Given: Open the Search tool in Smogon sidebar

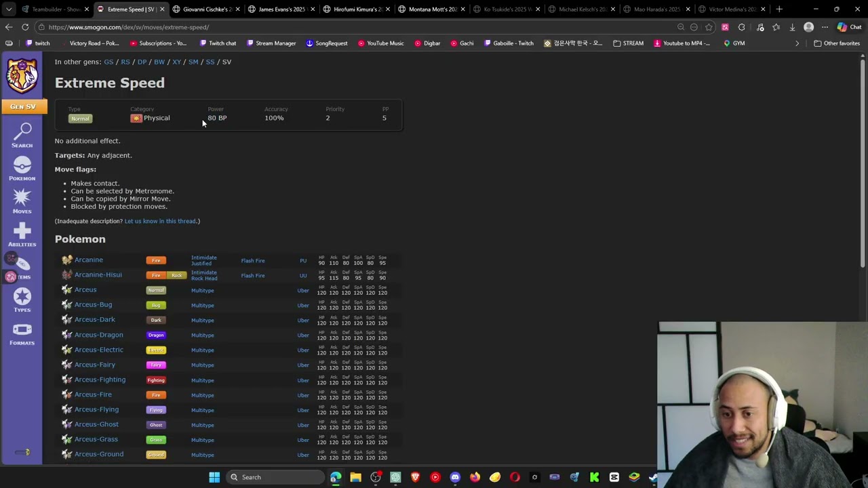Looking at the screenshot, I should tap(22, 136).
